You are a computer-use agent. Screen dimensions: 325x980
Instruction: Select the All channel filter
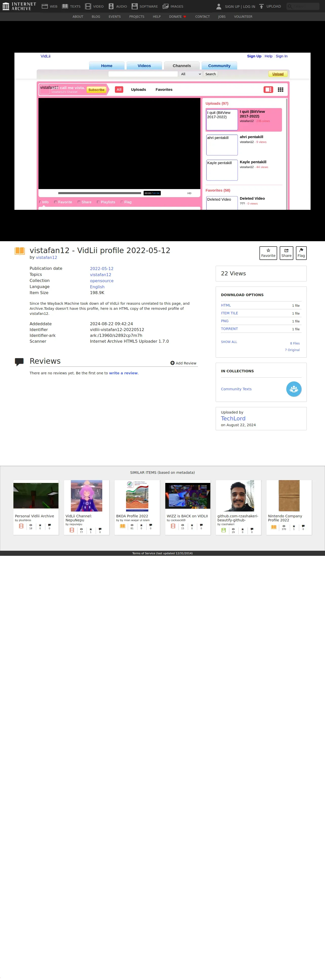[x=119, y=90]
